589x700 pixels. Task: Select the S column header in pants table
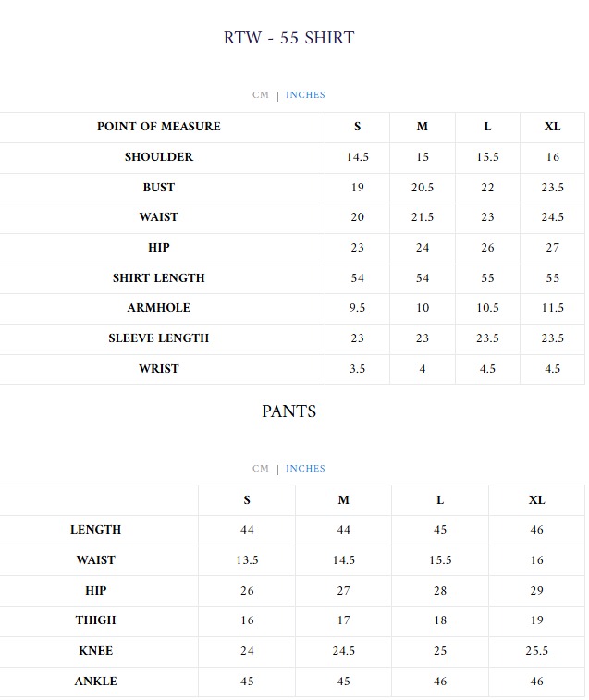[x=247, y=500]
